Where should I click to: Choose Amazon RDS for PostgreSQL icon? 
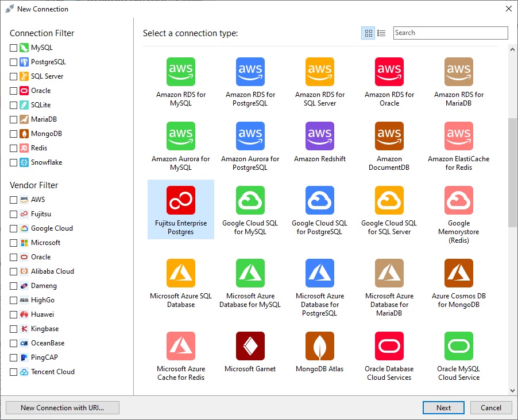point(250,72)
